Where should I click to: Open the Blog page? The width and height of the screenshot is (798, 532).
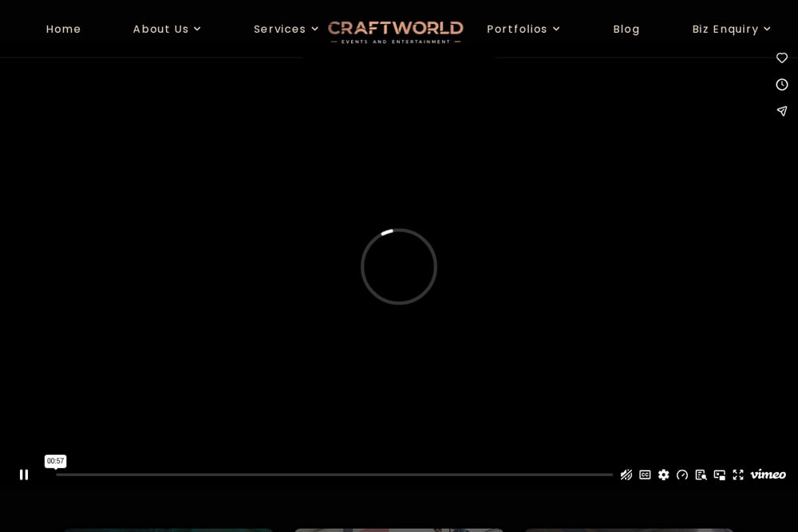pyautogui.click(x=626, y=29)
